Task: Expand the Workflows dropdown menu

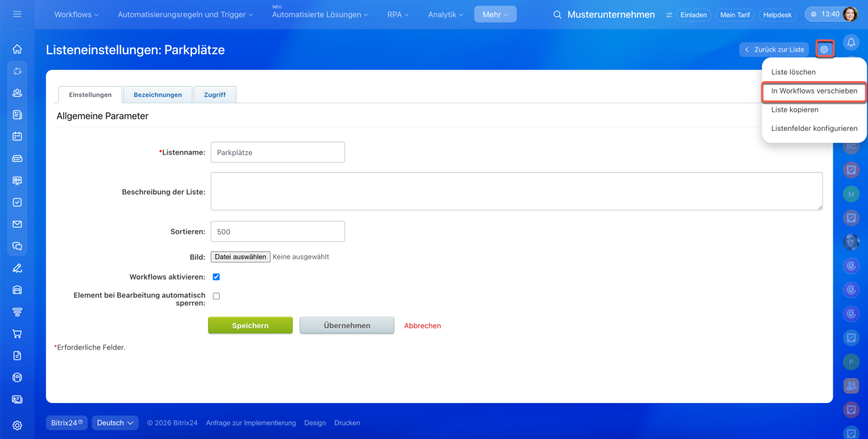Action: pyautogui.click(x=76, y=14)
